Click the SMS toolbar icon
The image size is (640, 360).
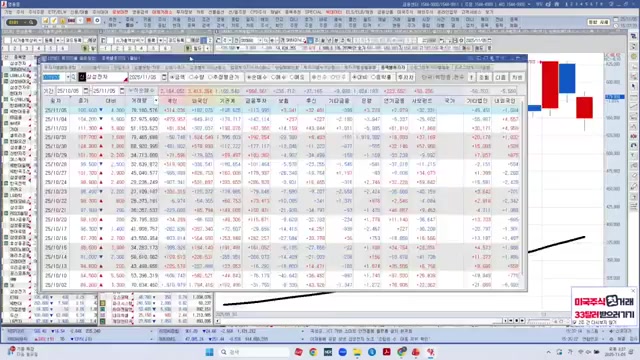coord(71,21)
